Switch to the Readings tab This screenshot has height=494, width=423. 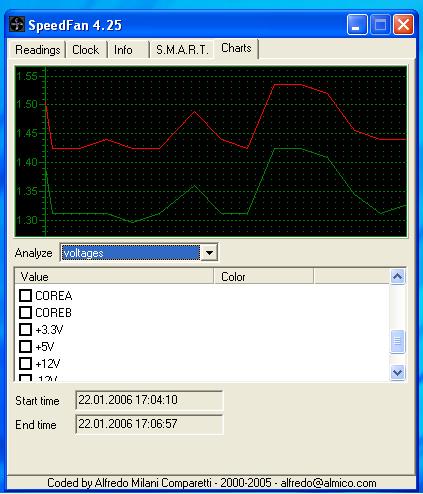tap(38, 50)
